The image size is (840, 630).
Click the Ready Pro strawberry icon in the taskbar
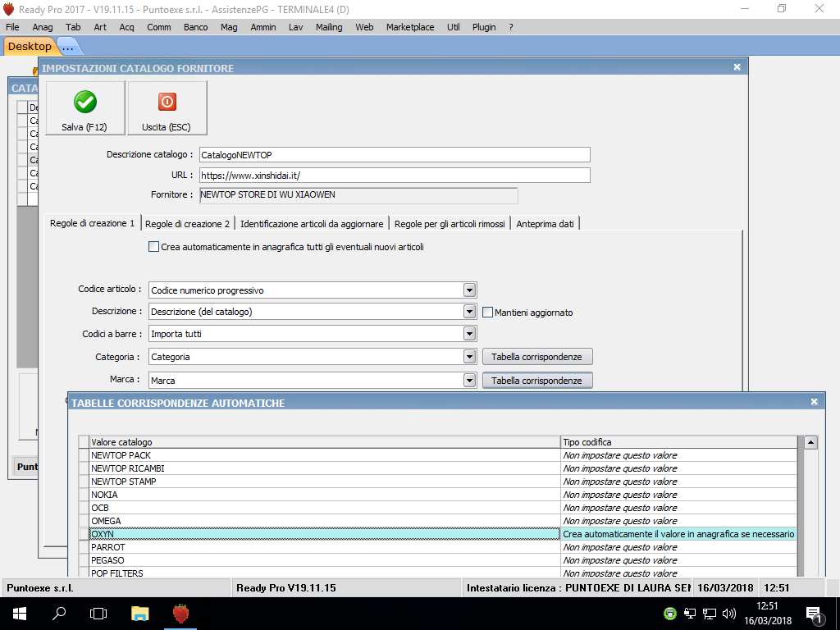[x=181, y=614]
